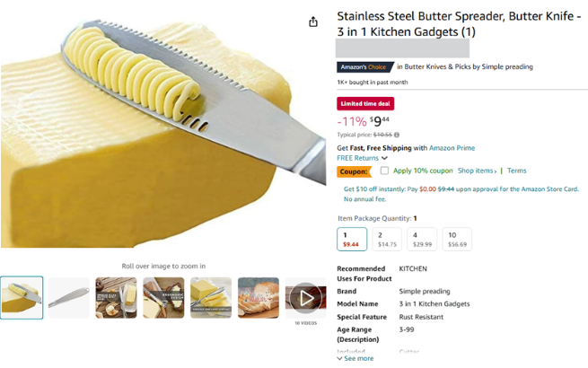The width and height of the screenshot is (588, 368).
Task: Expand See more product details
Action: point(355,358)
